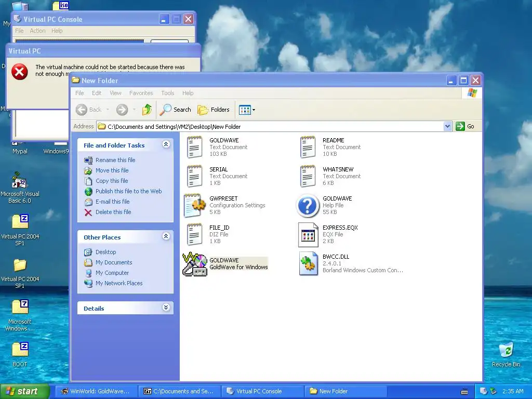Open File menu in Virtual PC Console

[x=19, y=31]
